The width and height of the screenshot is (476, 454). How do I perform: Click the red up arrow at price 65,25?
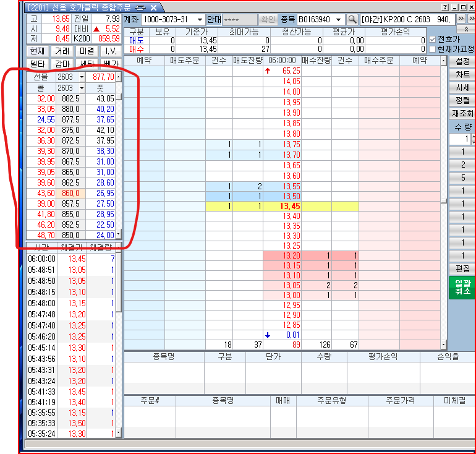click(x=268, y=71)
